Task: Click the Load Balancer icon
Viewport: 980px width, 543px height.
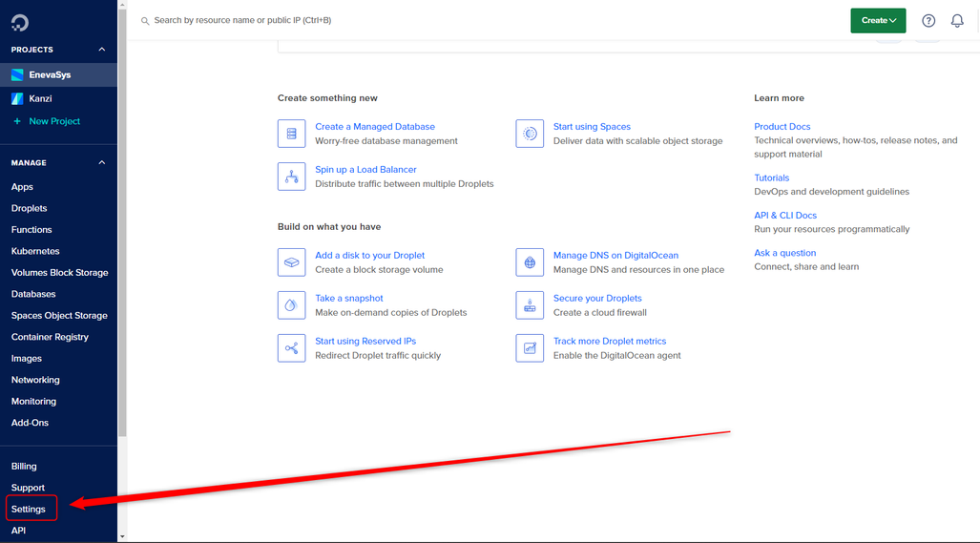Action: [291, 177]
